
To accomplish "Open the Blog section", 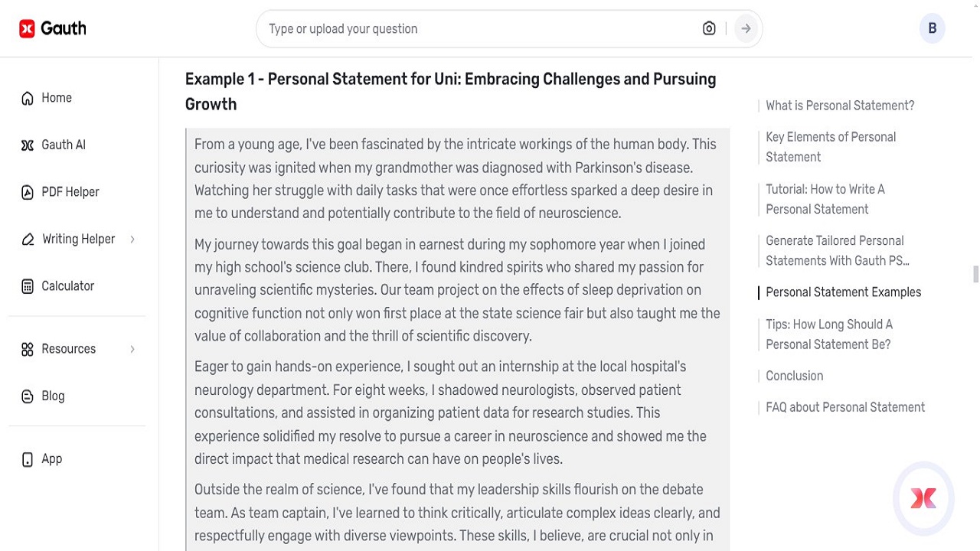I will coord(53,396).
